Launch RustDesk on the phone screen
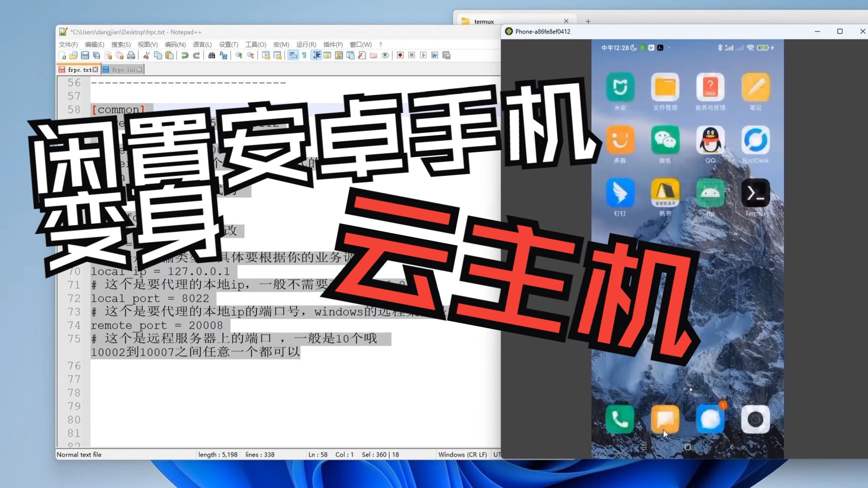 coord(755,140)
